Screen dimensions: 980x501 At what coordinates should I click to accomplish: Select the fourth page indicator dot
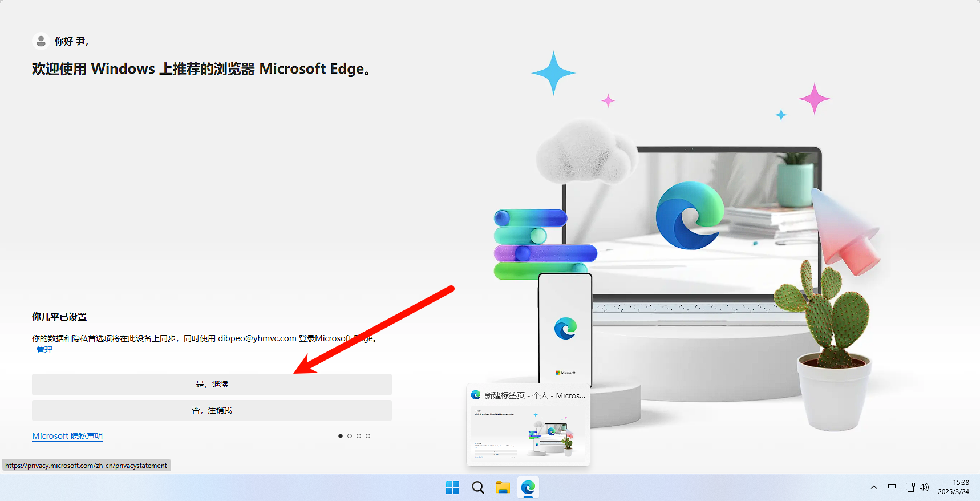point(368,436)
